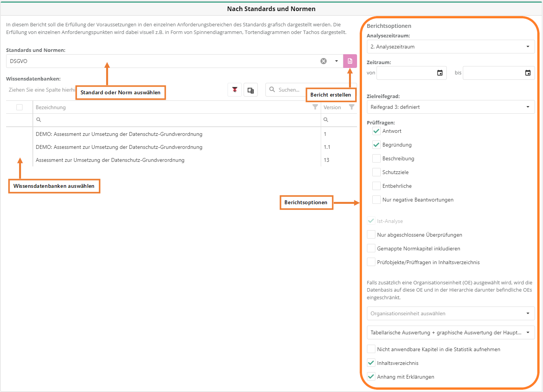Click the Version column filter funnel

pos(351,107)
